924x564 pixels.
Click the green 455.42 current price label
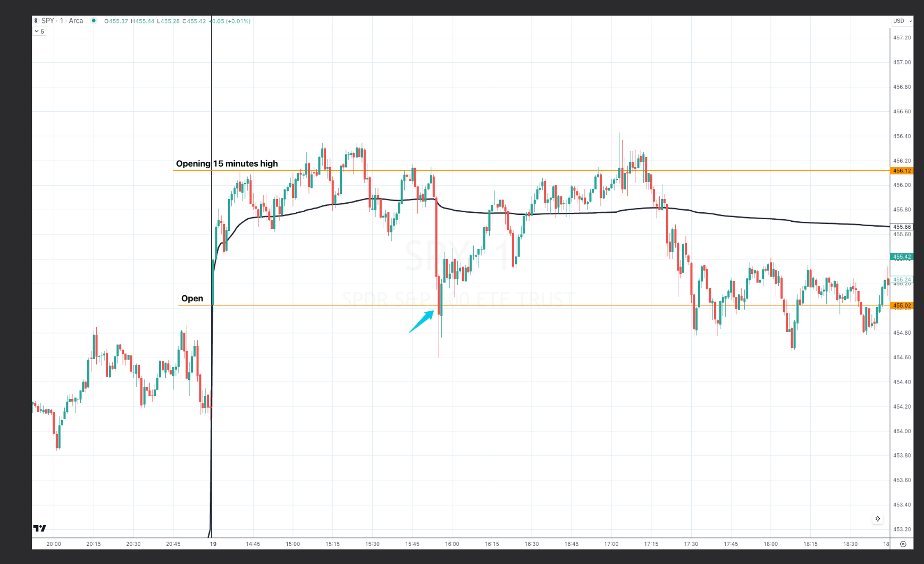(901, 256)
